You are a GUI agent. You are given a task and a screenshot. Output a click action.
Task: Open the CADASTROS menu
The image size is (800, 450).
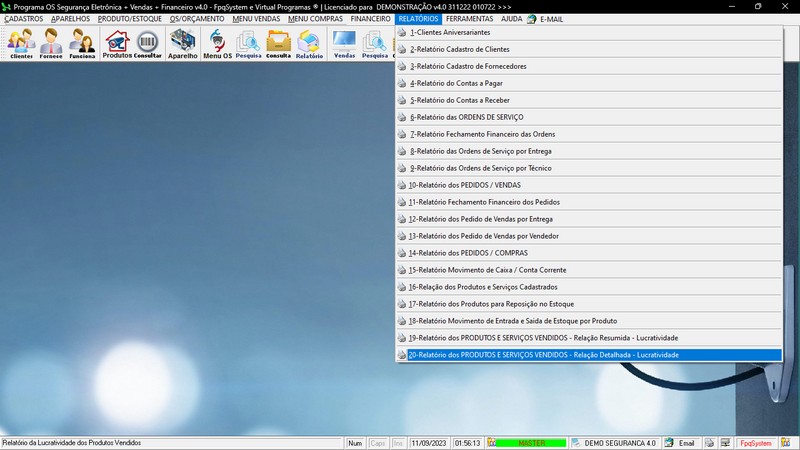(x=23, y=19)
